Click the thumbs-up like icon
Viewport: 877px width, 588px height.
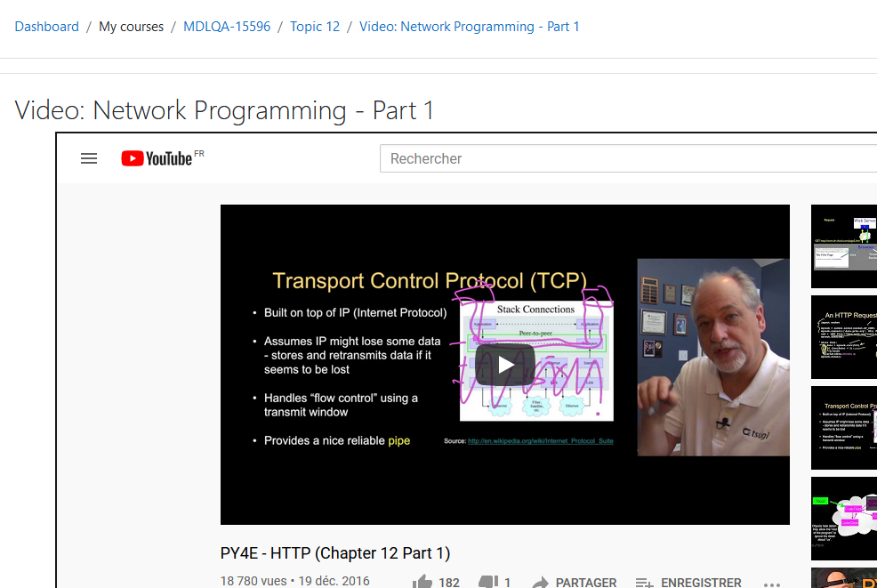point(422,582)
